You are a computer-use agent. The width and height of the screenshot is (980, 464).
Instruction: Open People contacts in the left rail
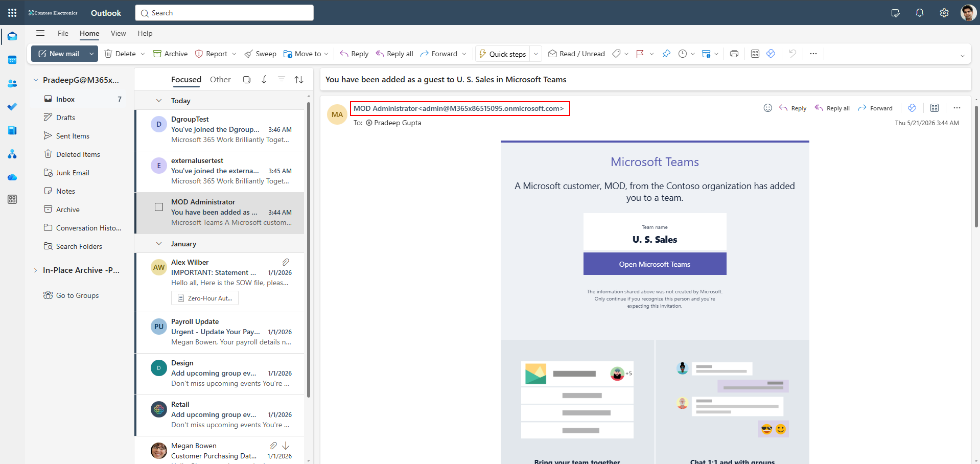(12, 83)
